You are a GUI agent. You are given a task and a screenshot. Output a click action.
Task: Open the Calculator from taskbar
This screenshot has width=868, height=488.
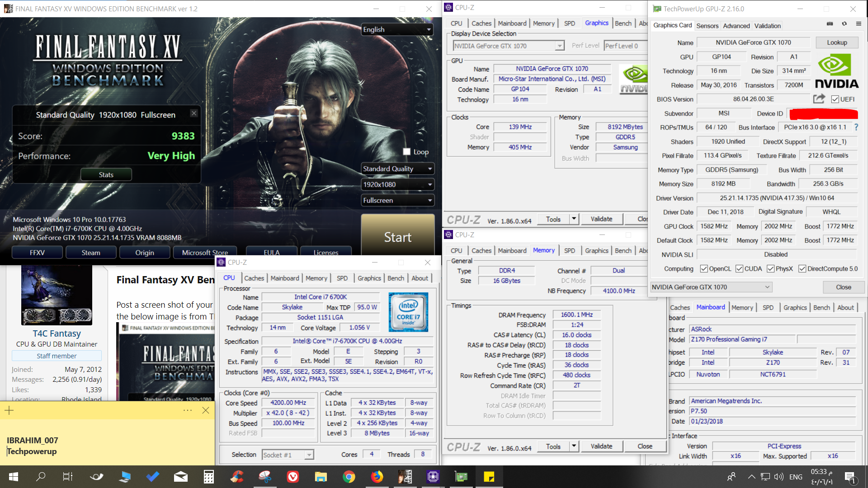point(208,477)
